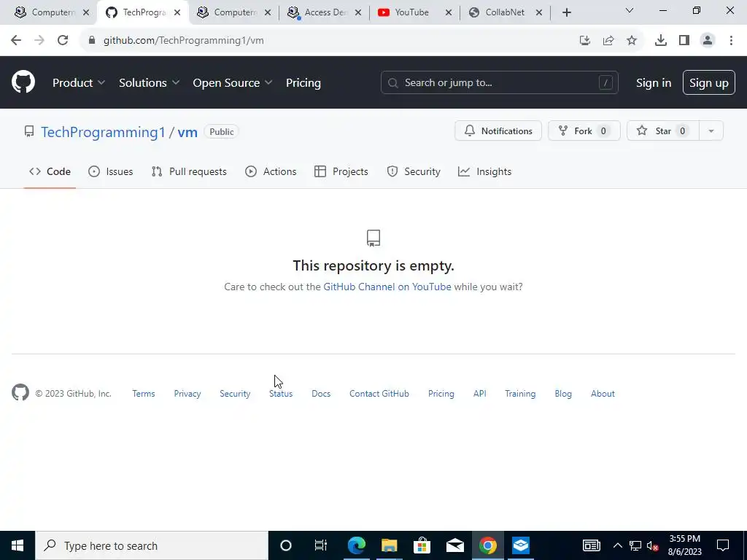Open the GitHub Channel on YouTube link
This screenshot has height=560, width=747.
[387, 287]
